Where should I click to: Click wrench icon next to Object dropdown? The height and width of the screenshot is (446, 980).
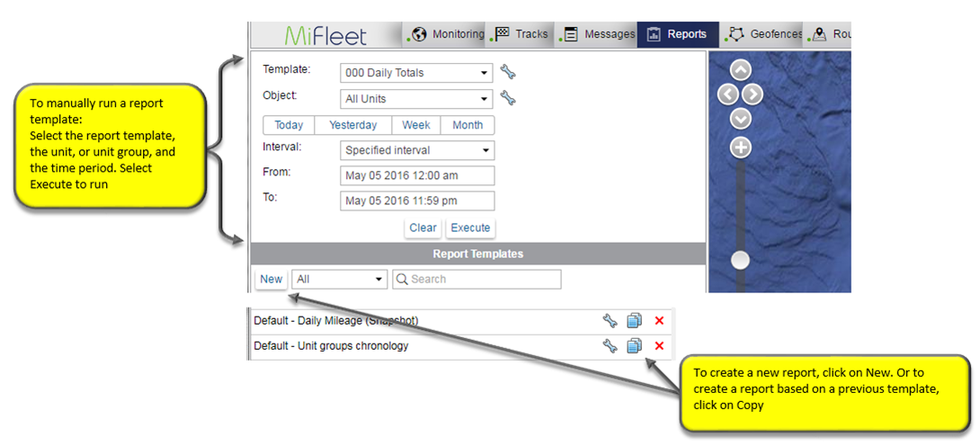(508, 99)
